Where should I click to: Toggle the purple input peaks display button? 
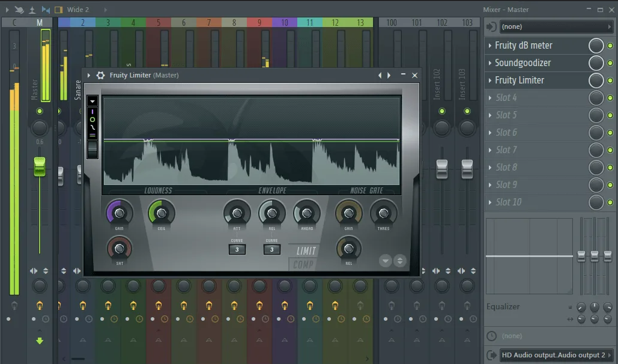coord(92,112)
